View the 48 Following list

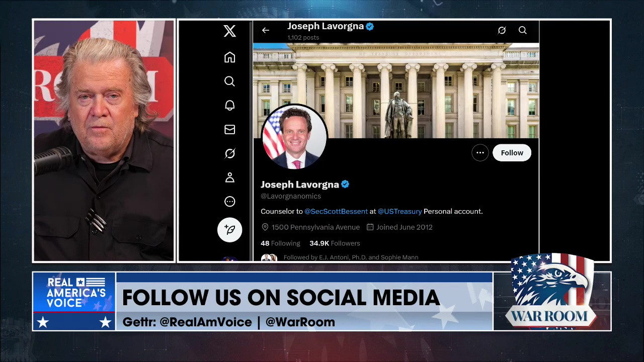pyautogui.click(x=280, y=243)
